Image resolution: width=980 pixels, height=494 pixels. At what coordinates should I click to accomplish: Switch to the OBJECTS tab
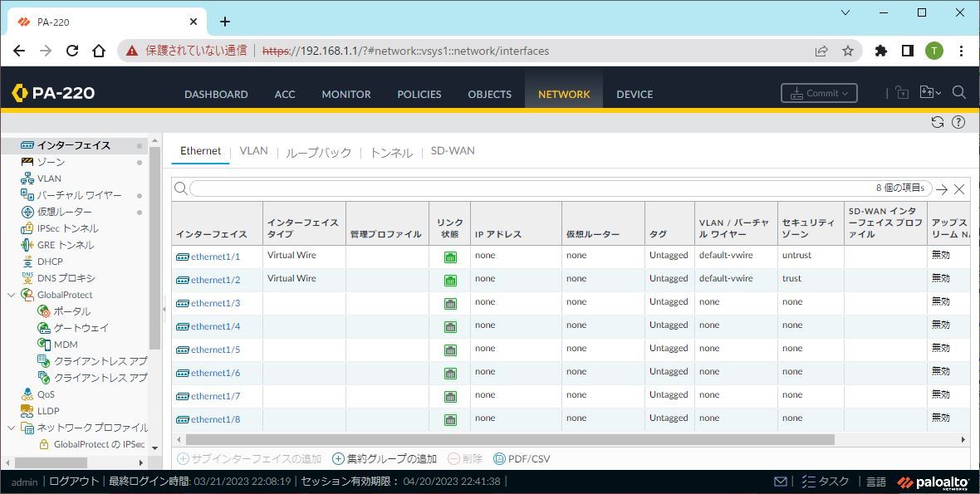click(x=490, y=95)
